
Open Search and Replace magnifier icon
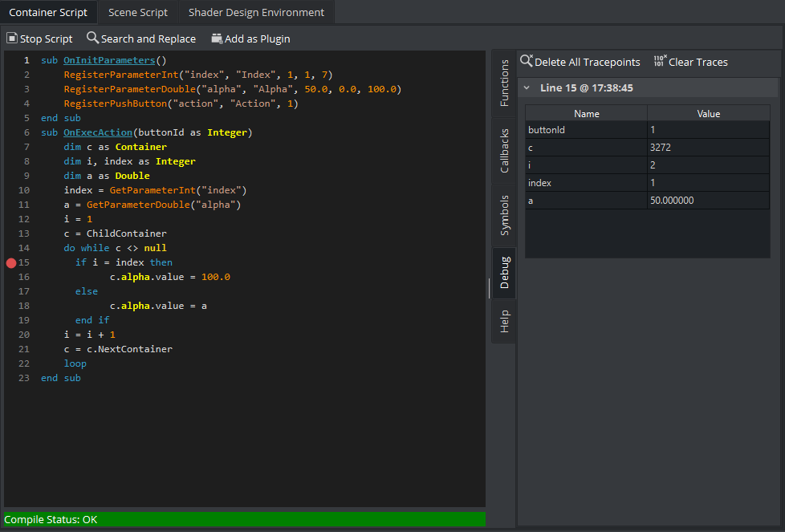[92, 38]
